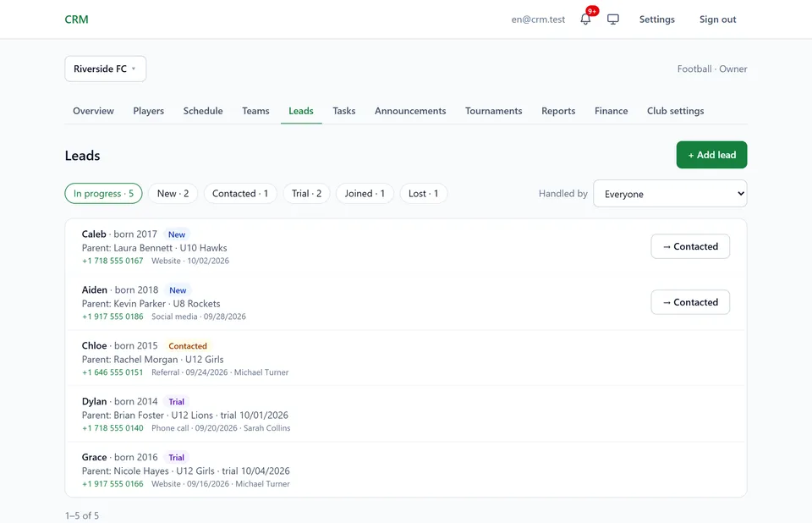Call Grace's parent at +1 917 555 0166

[x=112, y=483]
